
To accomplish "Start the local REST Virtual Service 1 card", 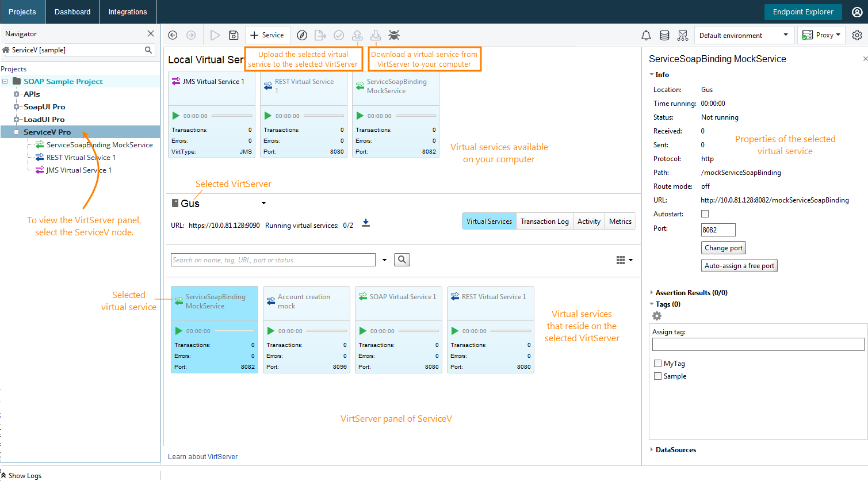I will point(267,116).
